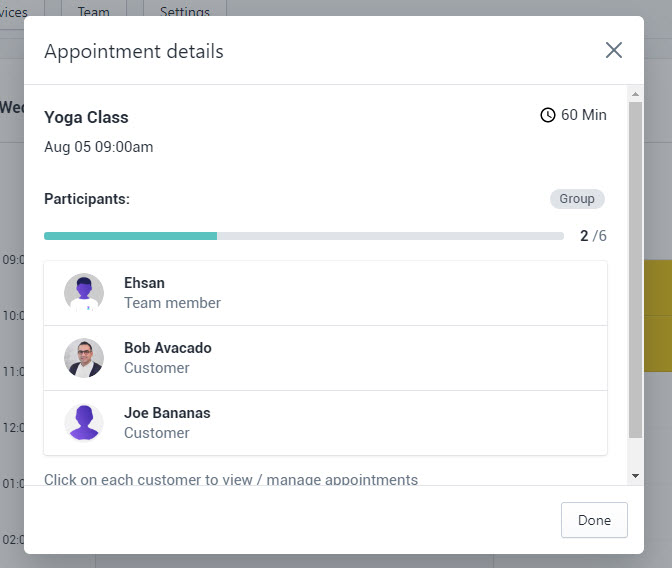Screen dimensions: 672x568
Task: Click the dialog vertical scrollbar thumb
Action: click(x=636, y=270)
